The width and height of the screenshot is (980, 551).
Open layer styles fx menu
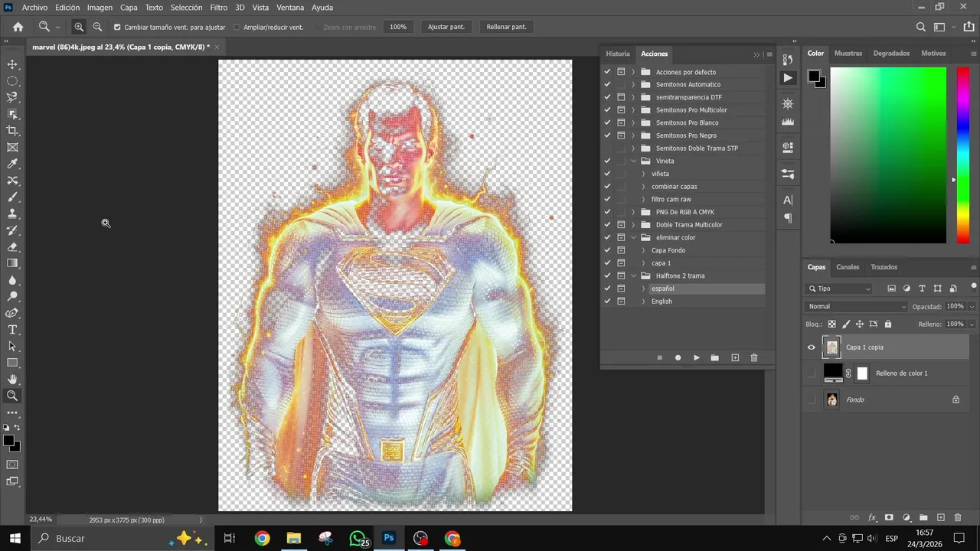(x=871, y=517)
